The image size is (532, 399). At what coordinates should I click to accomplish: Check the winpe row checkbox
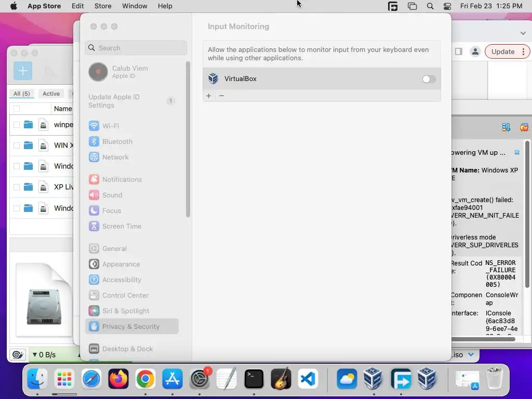click(17, 125)
